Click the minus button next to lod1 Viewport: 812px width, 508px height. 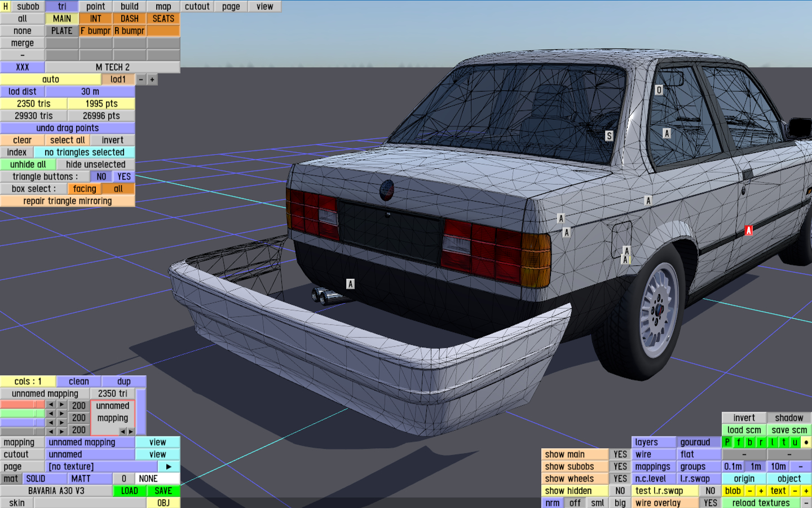(141, 80)
